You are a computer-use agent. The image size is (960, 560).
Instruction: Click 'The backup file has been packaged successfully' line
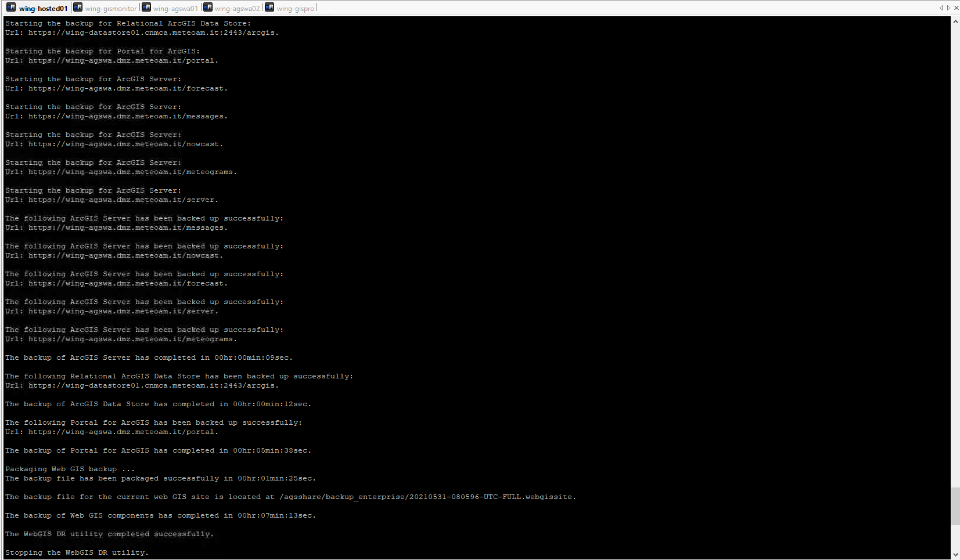click(x=161, y=478)
